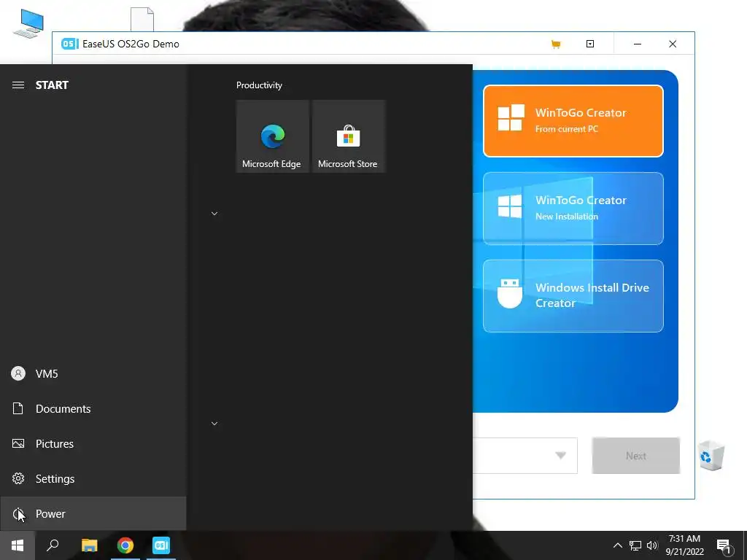Select WinToGo Creator New Installation

[573, 209]
